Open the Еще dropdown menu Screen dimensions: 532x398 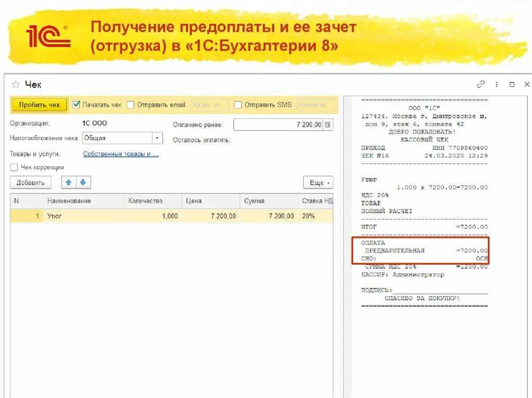point(318,182)
